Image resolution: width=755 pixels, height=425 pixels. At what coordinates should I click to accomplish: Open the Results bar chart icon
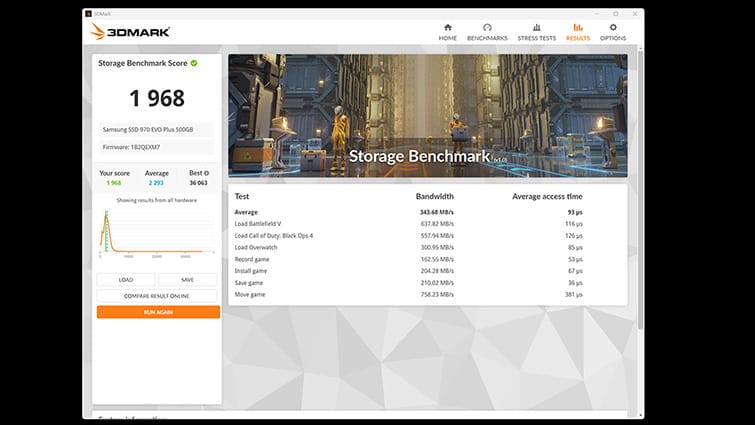(x=578, y=27)
